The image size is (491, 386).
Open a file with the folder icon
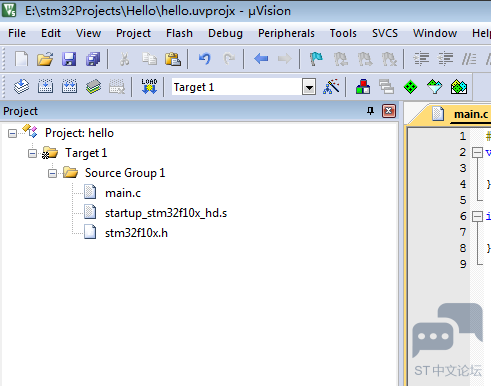[x=45, y=59]
